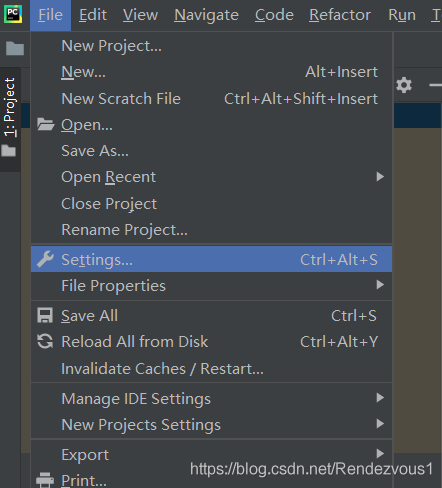Click the Print printer icon
This screenshot has width=442, height=488.
click(x=45, y=480)
